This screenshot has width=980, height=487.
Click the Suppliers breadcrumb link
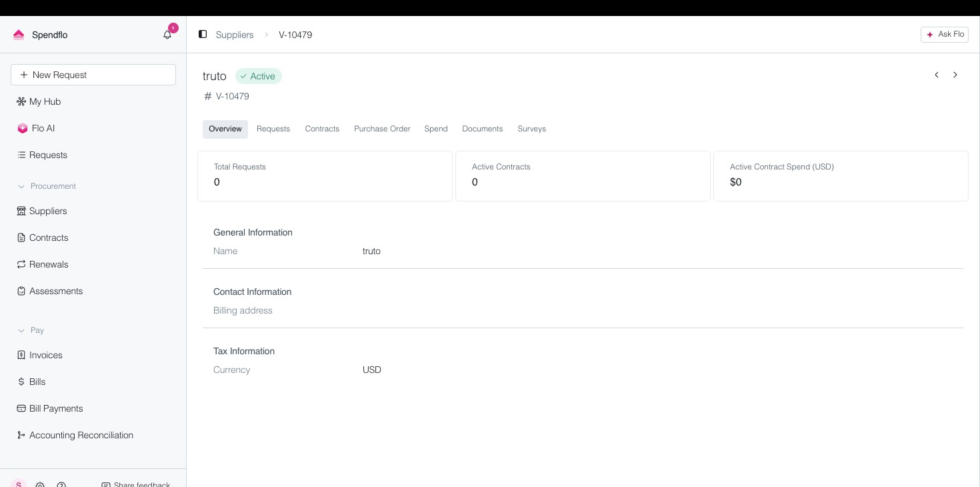(x=235, y=35)
